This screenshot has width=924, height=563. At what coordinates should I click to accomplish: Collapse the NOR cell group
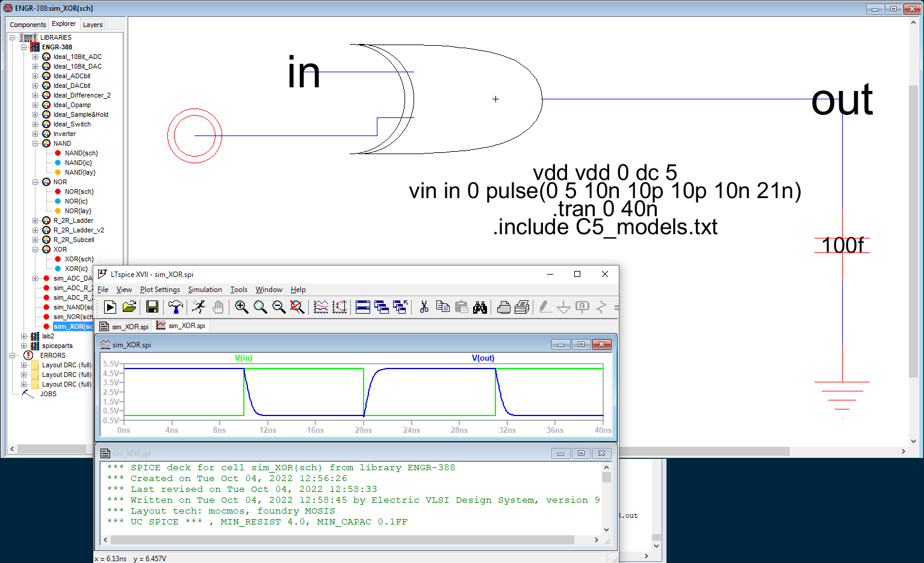pyautogui.click(x=35, y=182)
